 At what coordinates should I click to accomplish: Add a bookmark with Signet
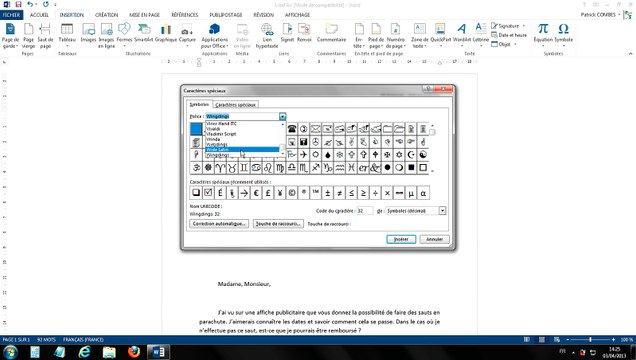click(287, 32)
